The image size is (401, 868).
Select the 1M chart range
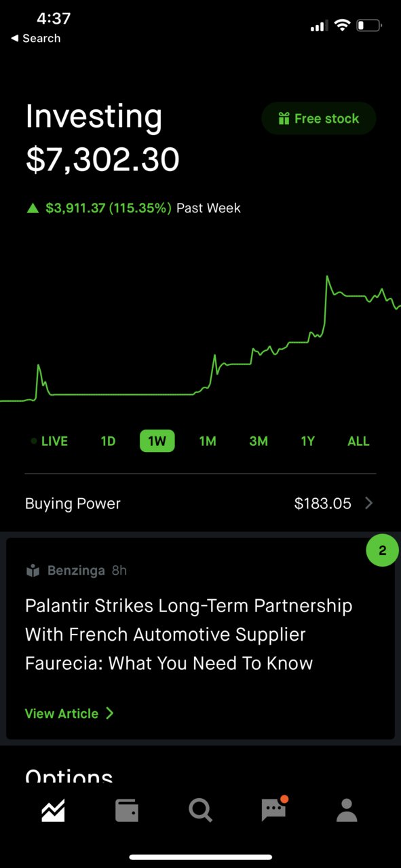[208, 441]
